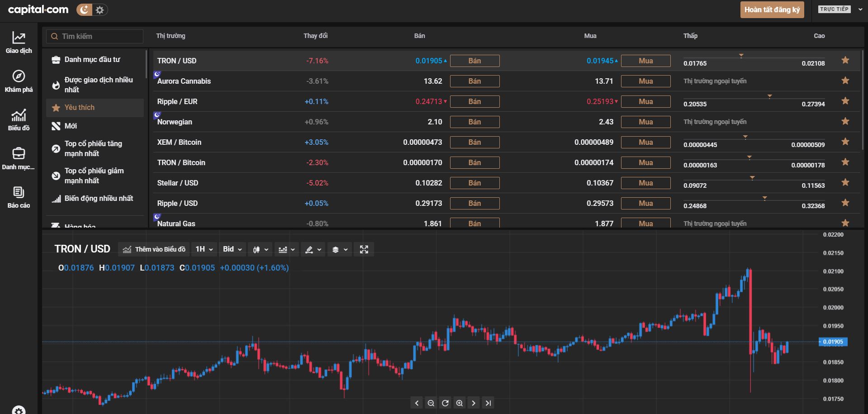Unfavorite Aurora Cannabis star

point(845,81)
